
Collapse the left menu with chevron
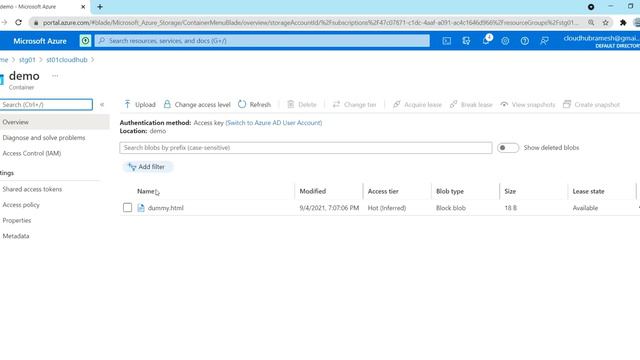point(102,104)
